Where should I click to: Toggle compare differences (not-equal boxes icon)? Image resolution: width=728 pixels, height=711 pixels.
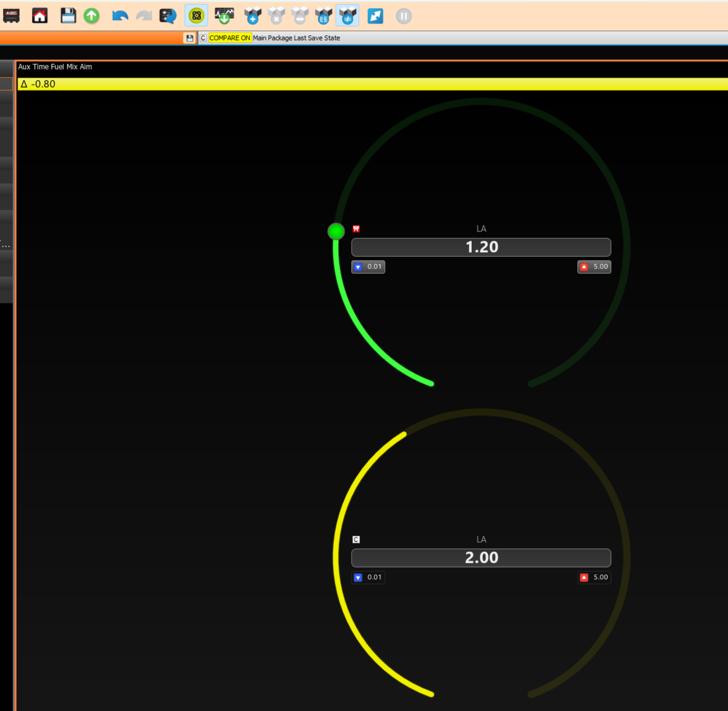347,16
